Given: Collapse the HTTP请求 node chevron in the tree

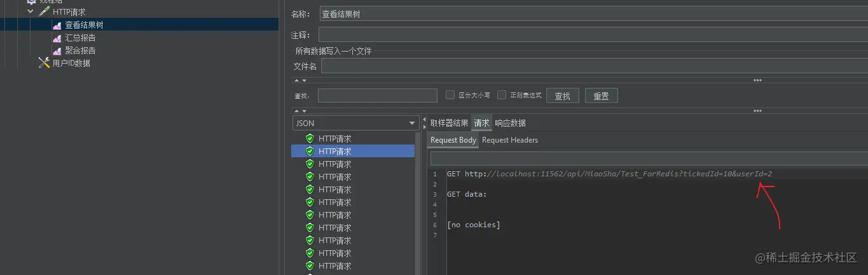Looking at the screenshot, I should click(30, 12).
